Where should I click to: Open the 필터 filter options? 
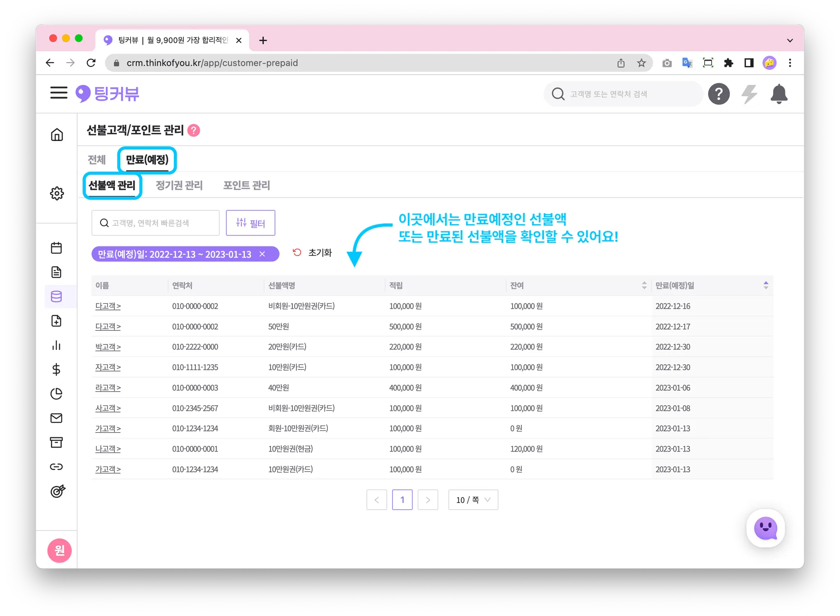250,223
